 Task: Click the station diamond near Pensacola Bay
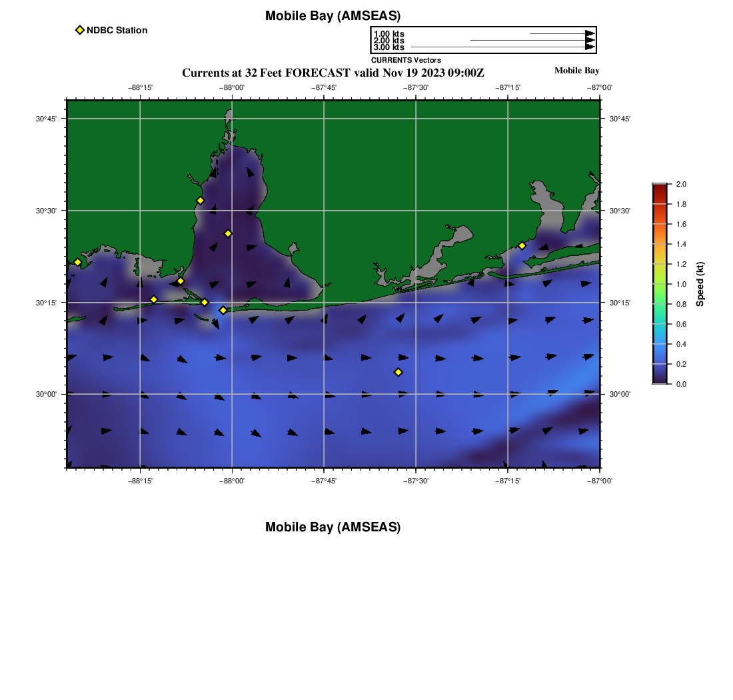point(522,245)
